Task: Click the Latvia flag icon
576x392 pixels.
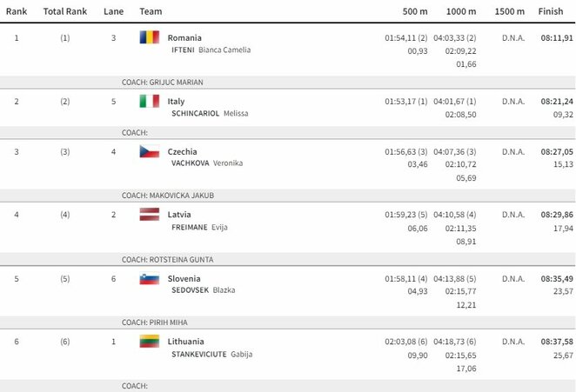Action: [x=149, y=215]
